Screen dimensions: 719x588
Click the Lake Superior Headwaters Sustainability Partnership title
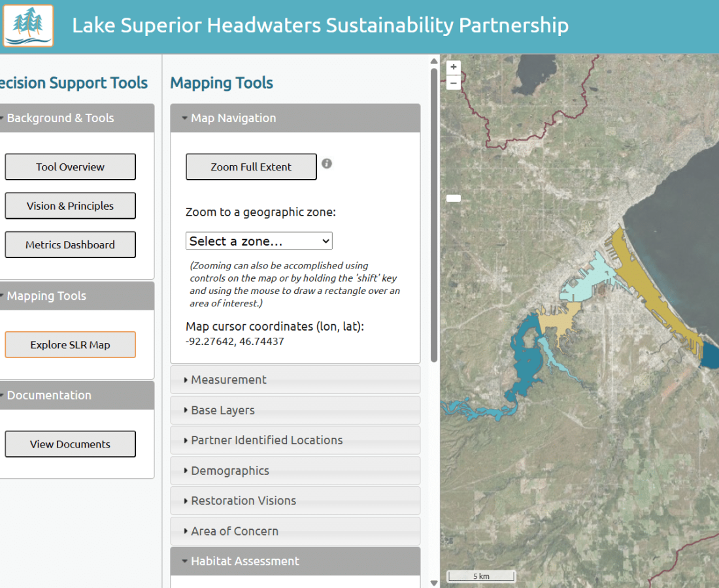320,25
